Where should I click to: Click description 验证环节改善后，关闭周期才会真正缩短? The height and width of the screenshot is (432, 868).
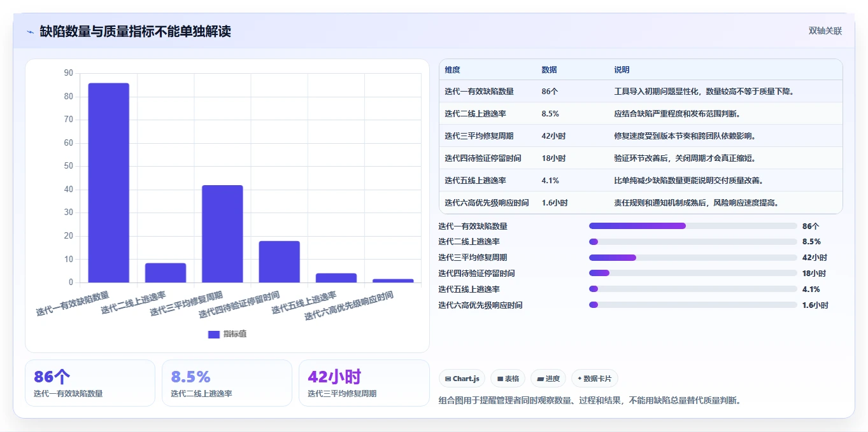(x=685, y=158)
